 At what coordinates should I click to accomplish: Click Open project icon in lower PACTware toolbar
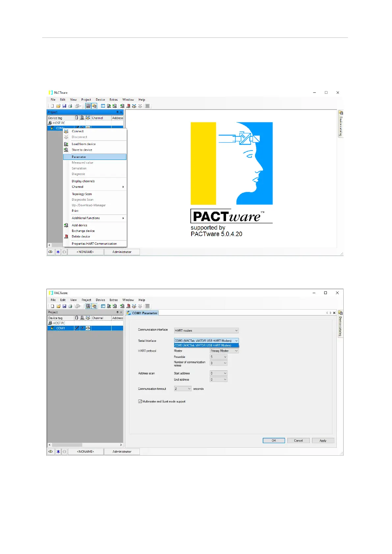(x=58, y=306)
